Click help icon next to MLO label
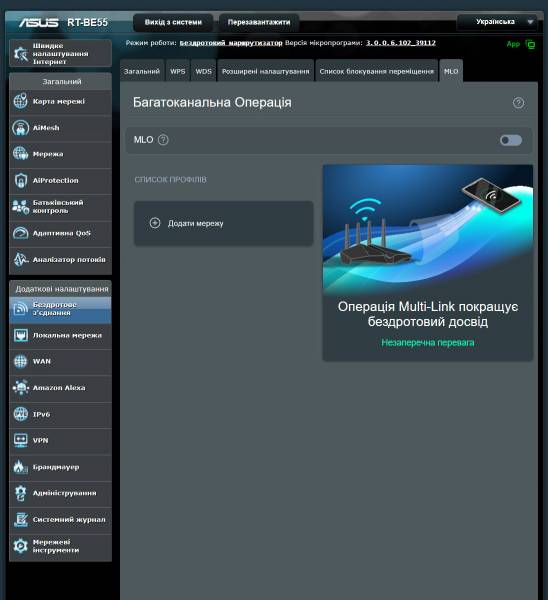 point(163,140)
